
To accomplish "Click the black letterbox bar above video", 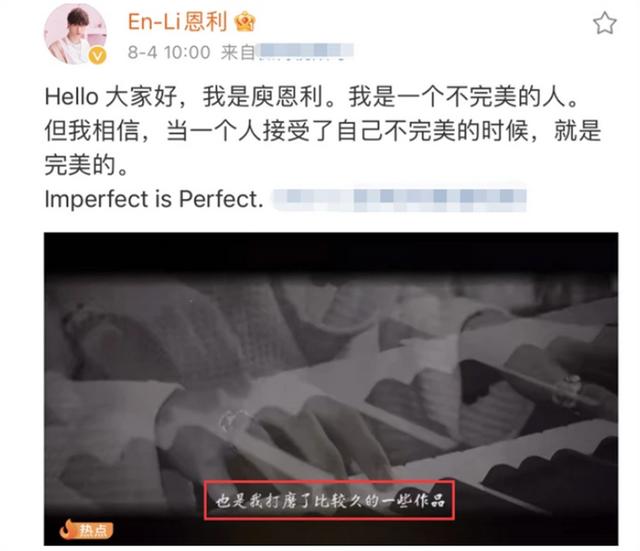I will click(x=331, y=252).
